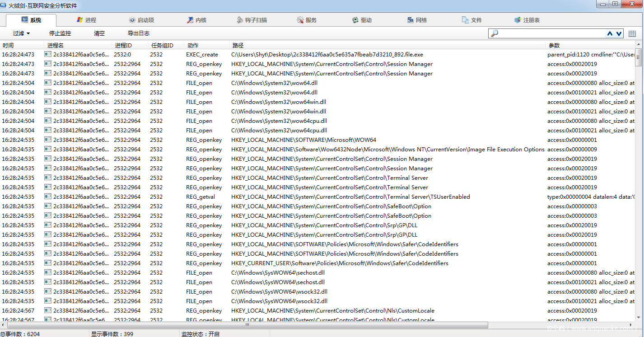Image resolution: width=644 pixels, height=337 pixels.
Task: Switch to the 系统 tab
Action: tap(31, 20)
